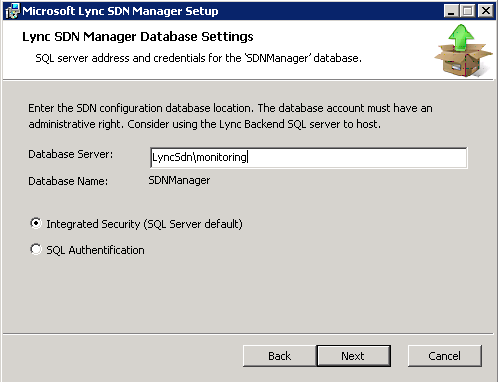Select Integrated Security radio button
Viewport: 498px width, 382px height.
tap(36, 223)
